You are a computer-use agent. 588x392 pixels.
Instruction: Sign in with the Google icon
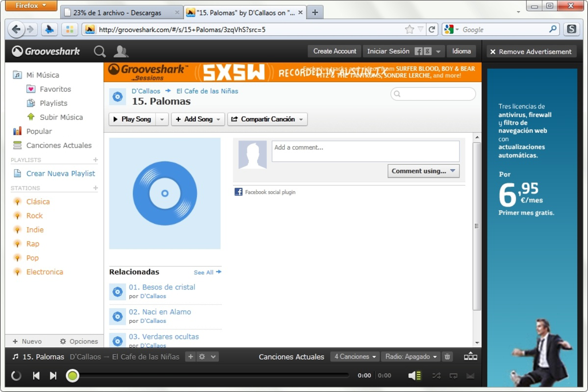pos(427,51)
